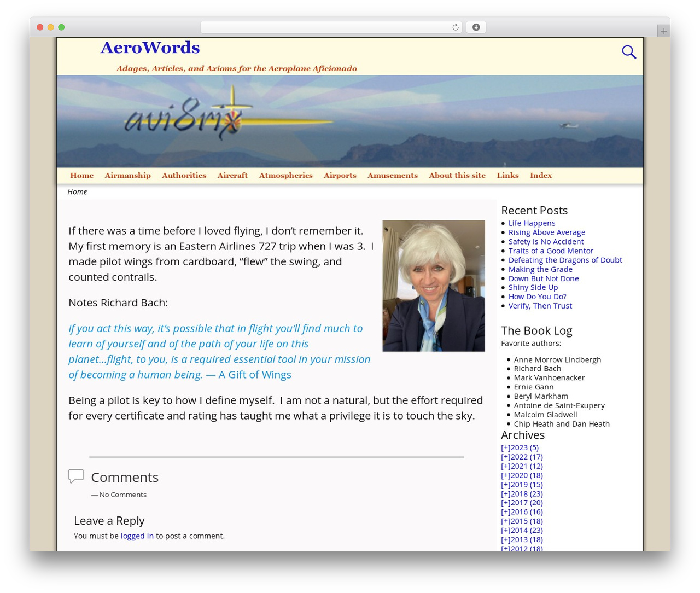Open the Home menu item
The width and height of the screenshot is (700, 593).
pyautogui.click(x=82, y=176)
